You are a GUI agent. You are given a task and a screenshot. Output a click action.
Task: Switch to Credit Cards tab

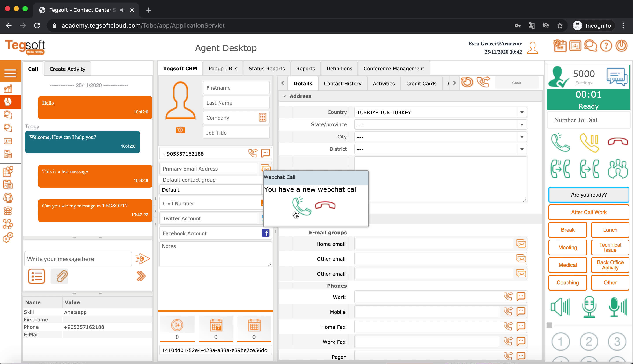421,84
